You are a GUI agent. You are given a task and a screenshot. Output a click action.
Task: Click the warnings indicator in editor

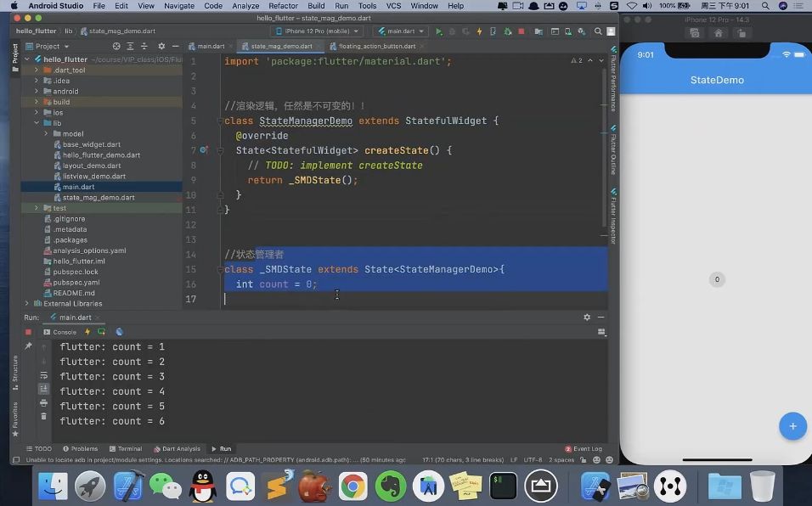pyautogui.click(x=577, y=60)
